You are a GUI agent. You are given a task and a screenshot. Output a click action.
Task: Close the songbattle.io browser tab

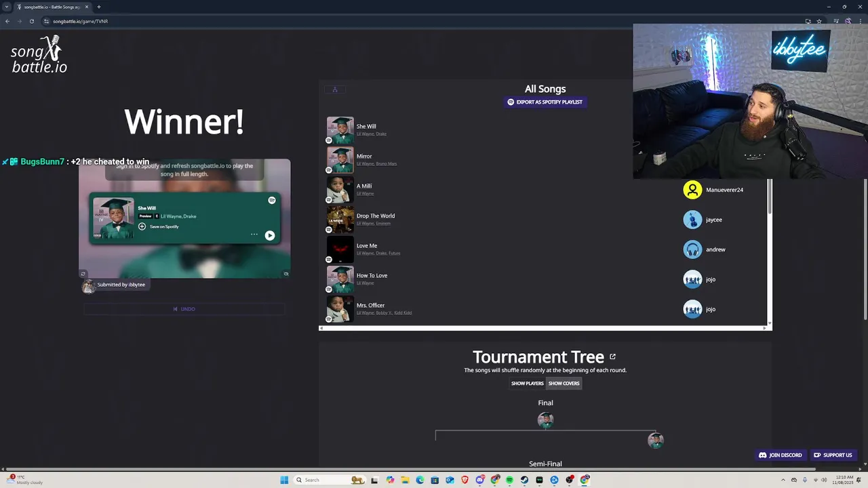click(x=87, y=7)
